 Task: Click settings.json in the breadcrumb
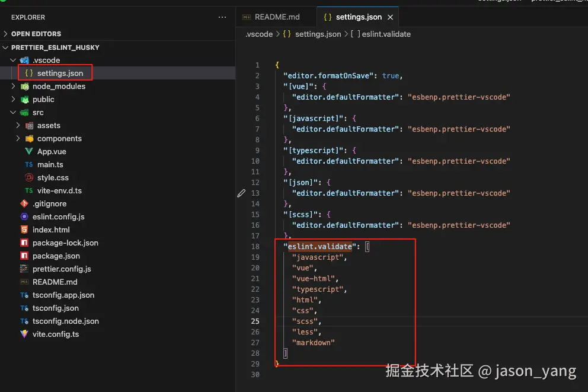(318, 34)
